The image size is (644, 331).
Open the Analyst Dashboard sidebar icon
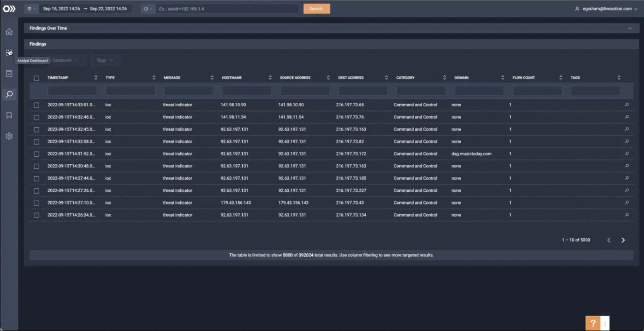pos(9,52)
